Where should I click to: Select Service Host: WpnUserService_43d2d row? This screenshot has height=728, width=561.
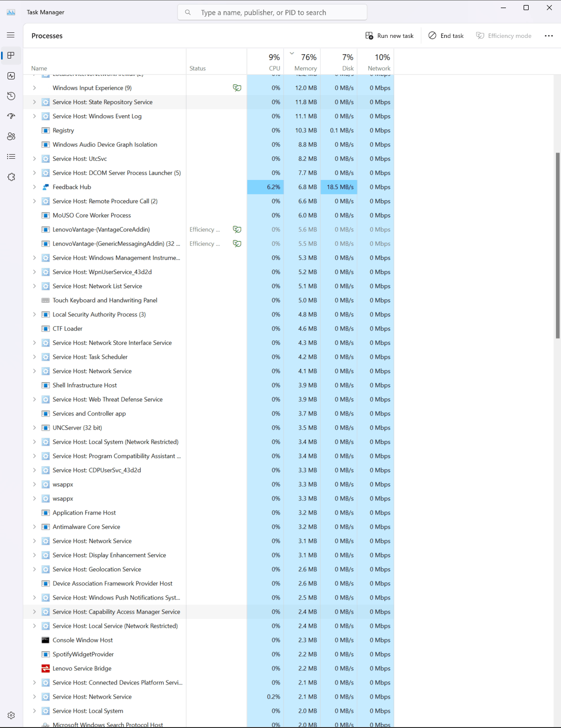click(209, 272)
